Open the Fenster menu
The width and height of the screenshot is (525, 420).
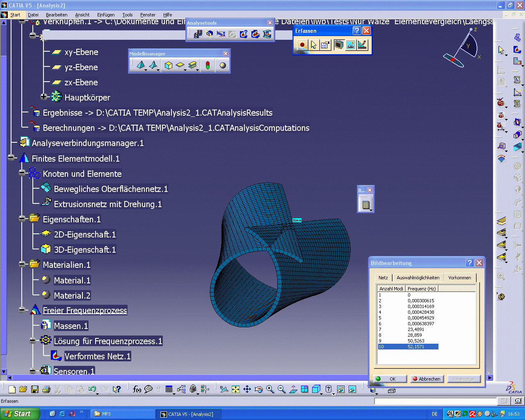click(x=148, y=15)
